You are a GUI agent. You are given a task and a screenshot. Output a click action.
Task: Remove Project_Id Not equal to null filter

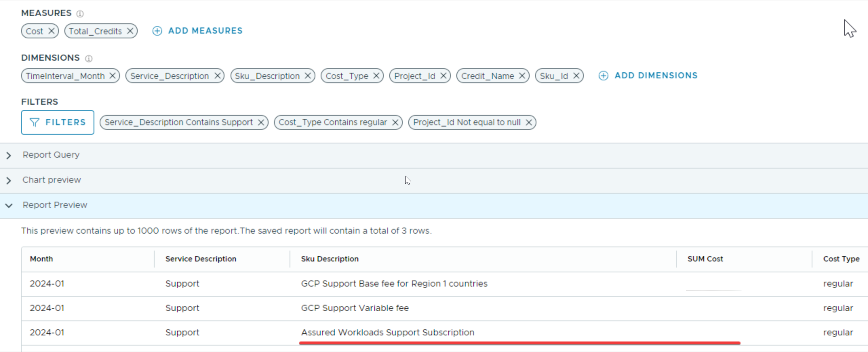(529, 122)
